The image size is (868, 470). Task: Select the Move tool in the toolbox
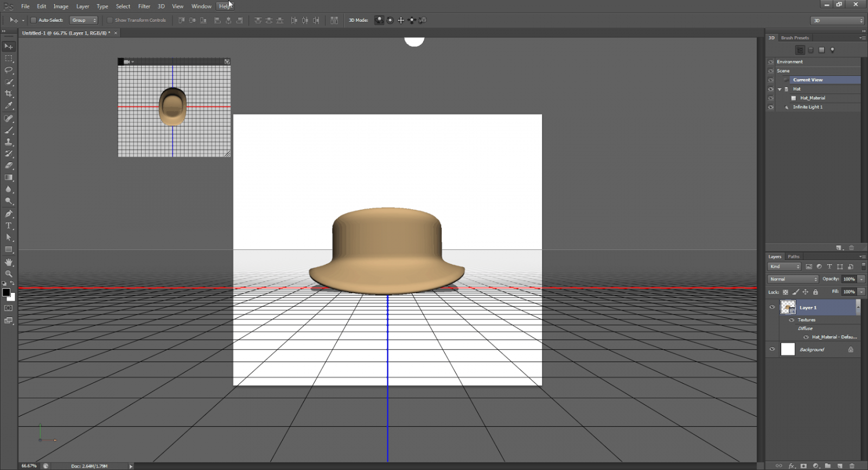click(x=9, y=47)
